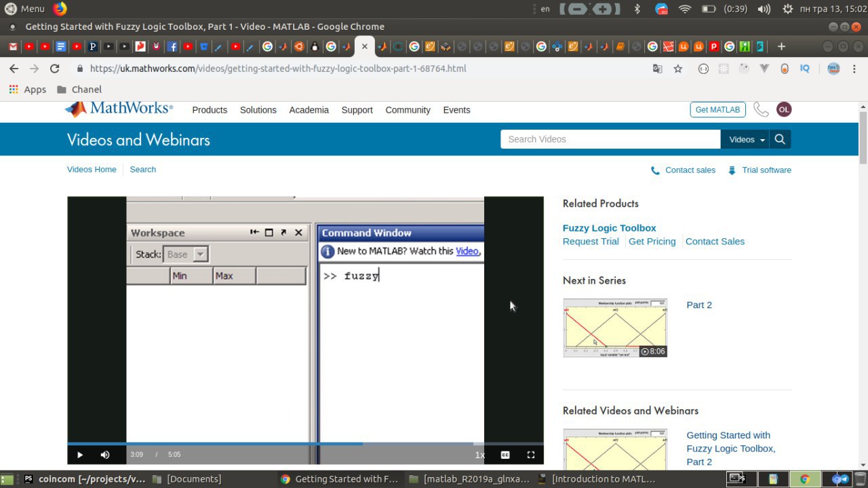Open the Community menu
Image resolution: width=868 pixels, height=488 pixels.
pyautogui.click(x=408, y=110)
